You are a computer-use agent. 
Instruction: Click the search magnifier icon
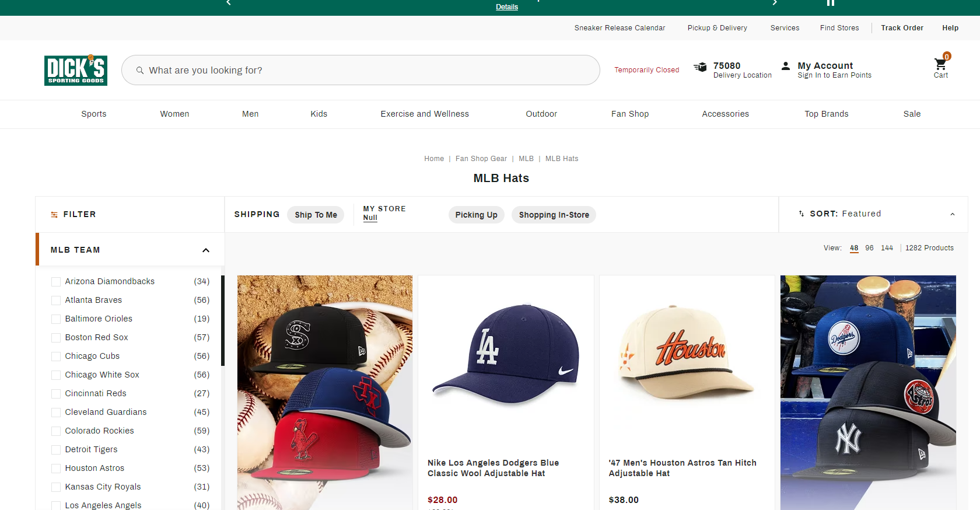coord(140,71)
